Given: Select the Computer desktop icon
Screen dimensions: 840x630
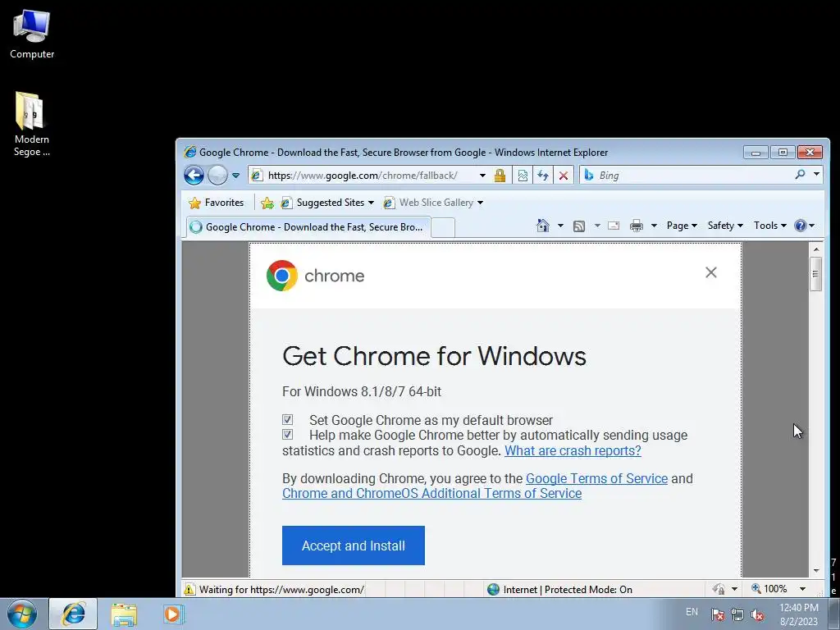Looking at the screenshot, I should 32,34.
